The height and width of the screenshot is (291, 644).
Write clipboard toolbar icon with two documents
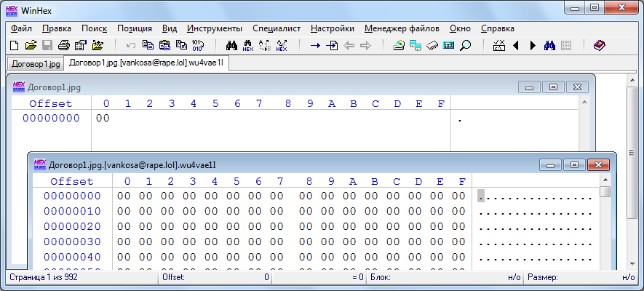pyautogui.click(x=181, y=46)
